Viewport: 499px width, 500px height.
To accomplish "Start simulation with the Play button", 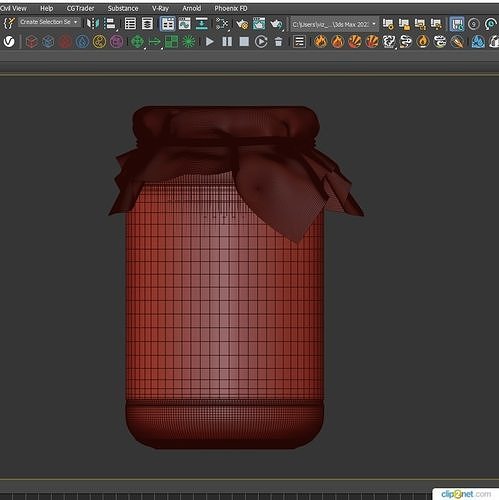I will point(210,42).
